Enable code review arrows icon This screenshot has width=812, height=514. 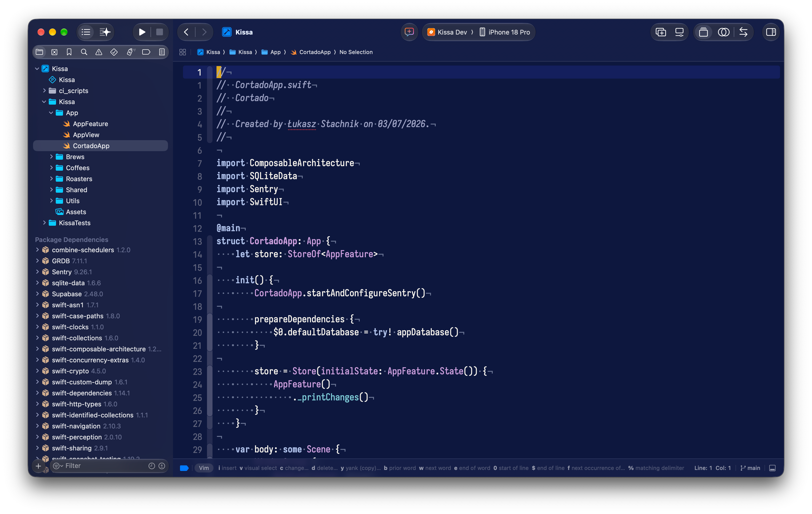coord(743,32)
